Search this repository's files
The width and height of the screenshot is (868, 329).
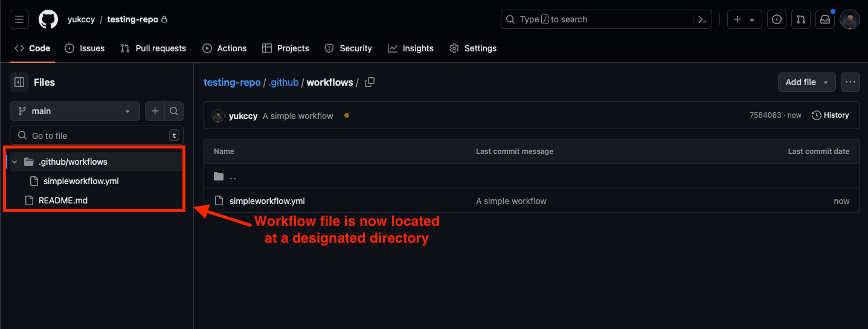174,111
